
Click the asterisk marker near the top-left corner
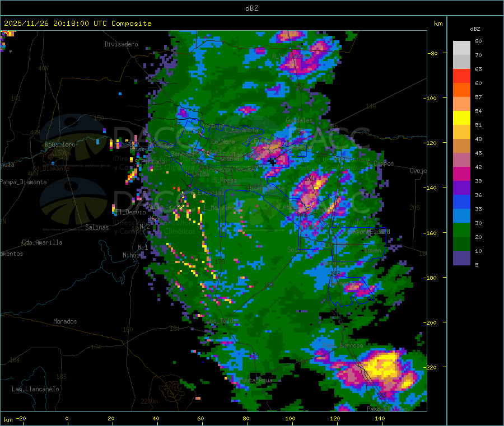[10, 52]
